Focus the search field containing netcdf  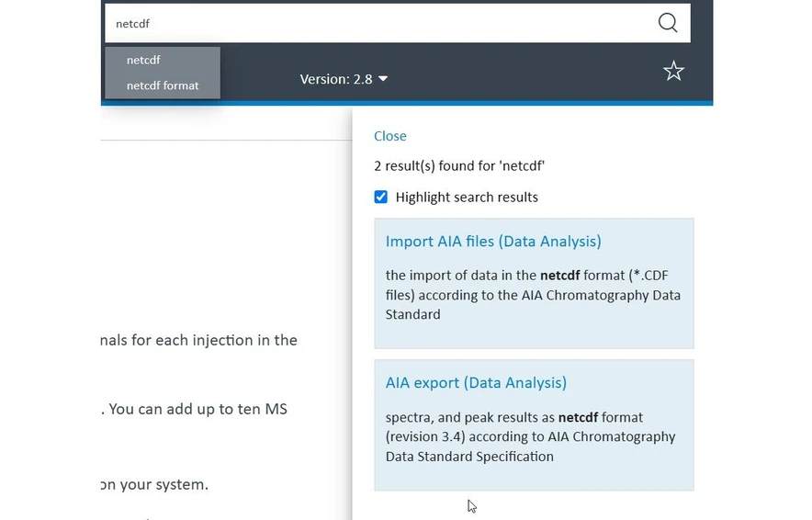coord(367,24)
